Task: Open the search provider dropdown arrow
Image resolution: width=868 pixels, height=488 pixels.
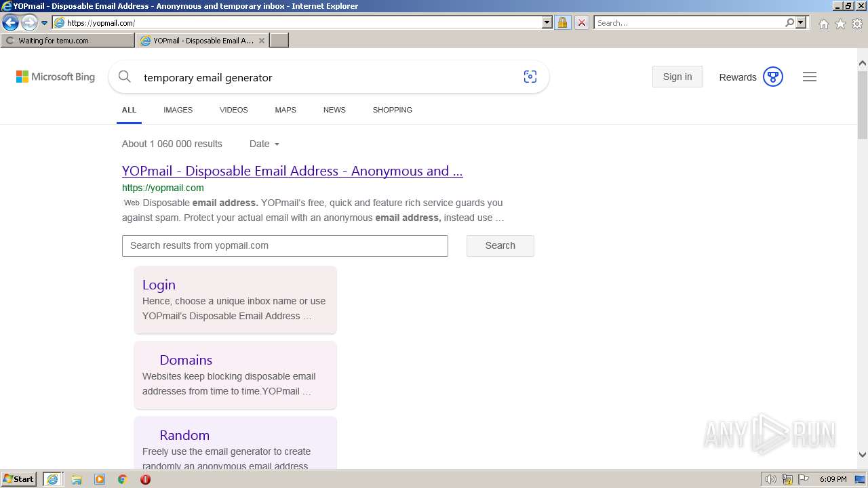Action: tap(801, 23)
